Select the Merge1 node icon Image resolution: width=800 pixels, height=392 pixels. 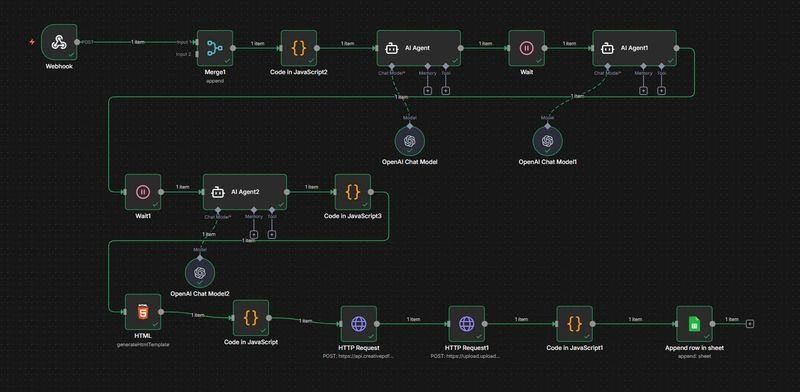tap(215, 48)
